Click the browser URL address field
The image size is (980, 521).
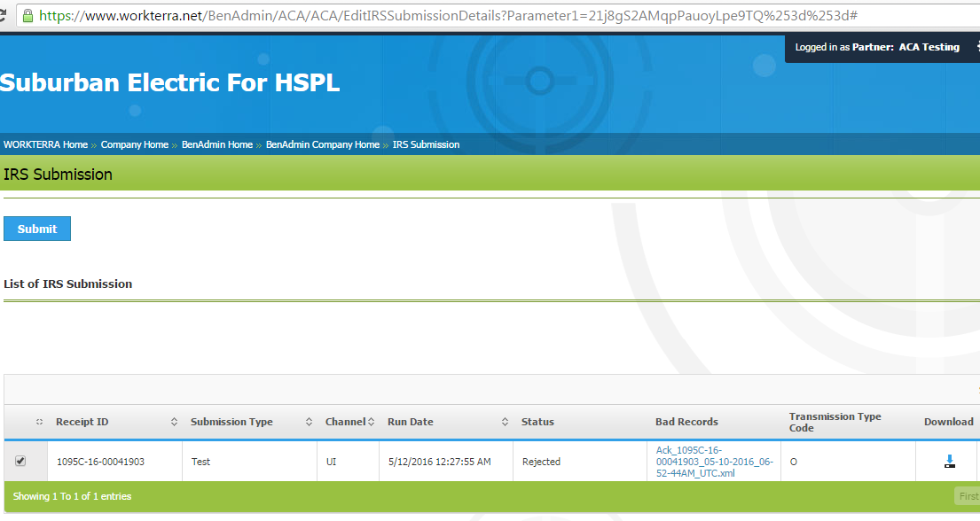(443, 16)
